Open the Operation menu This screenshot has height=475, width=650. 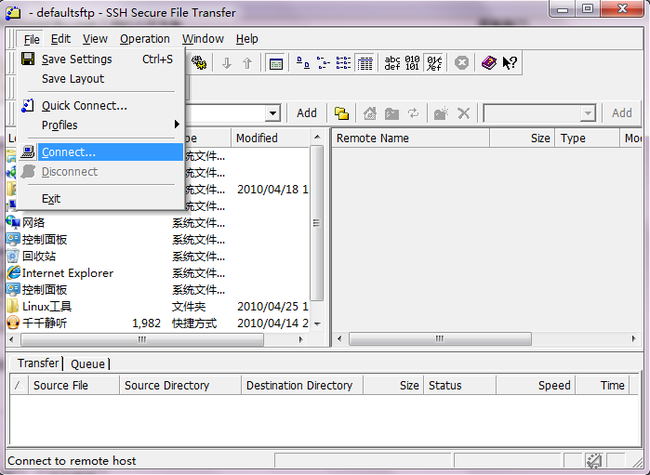coord(145,39)
